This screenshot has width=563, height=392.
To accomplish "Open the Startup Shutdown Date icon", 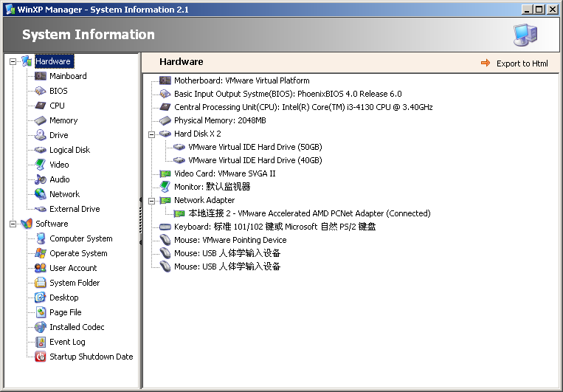I will 41,357.
